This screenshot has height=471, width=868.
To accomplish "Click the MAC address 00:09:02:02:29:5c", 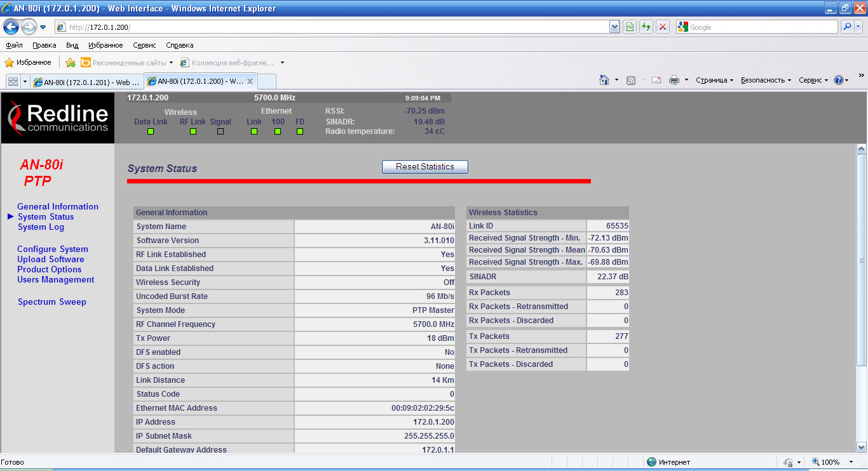I will [423, 408].
